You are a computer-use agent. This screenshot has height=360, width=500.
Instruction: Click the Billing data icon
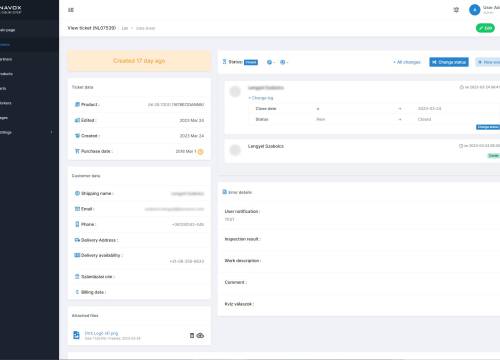(x=77, y=292)
